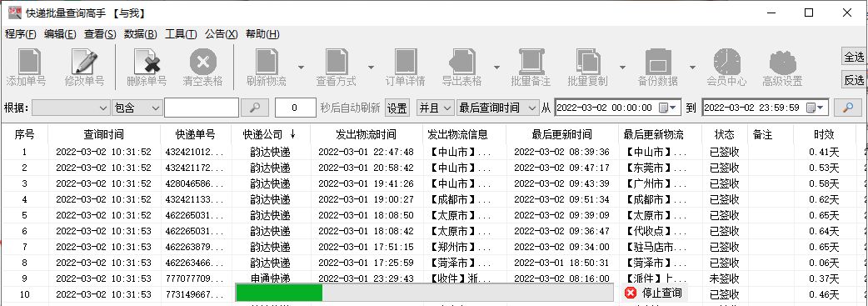Open the 包含 condition combo box
868x306 pixels.
(x=137, y=108)
